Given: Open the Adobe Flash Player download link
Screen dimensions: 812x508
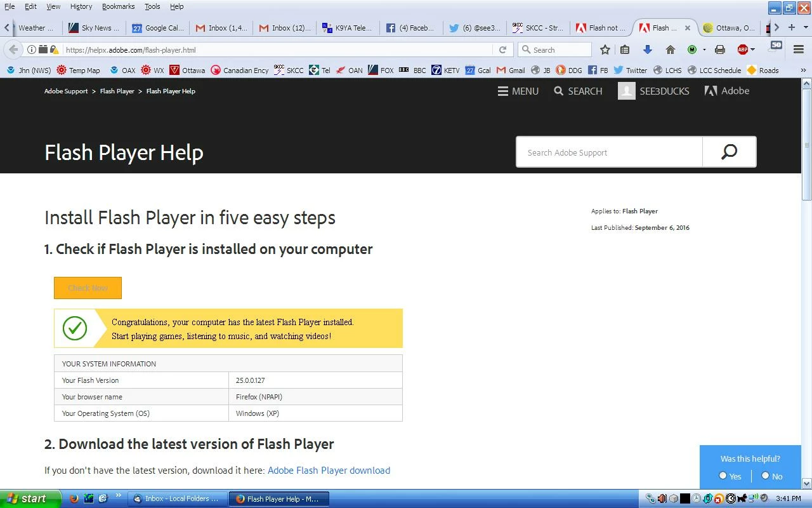Looking at the screenshot, I should click(329, 471).
